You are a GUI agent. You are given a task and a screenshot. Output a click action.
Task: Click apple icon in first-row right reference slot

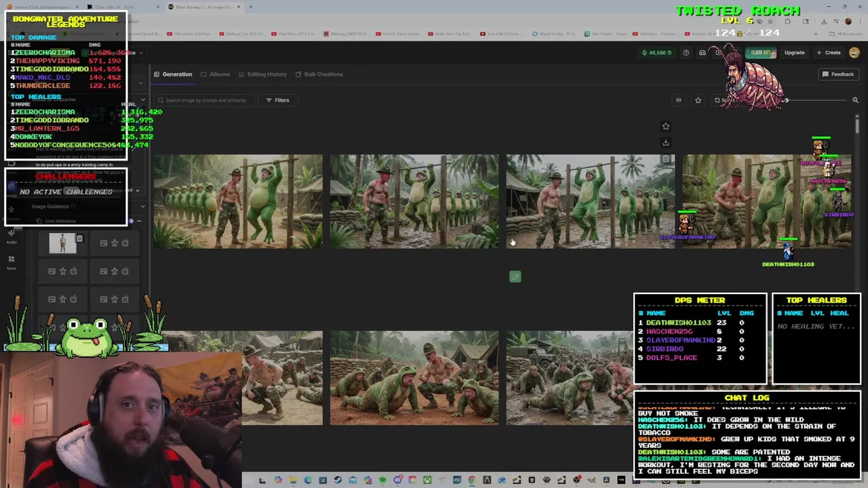pyautogui.click(x=125, y=243)
